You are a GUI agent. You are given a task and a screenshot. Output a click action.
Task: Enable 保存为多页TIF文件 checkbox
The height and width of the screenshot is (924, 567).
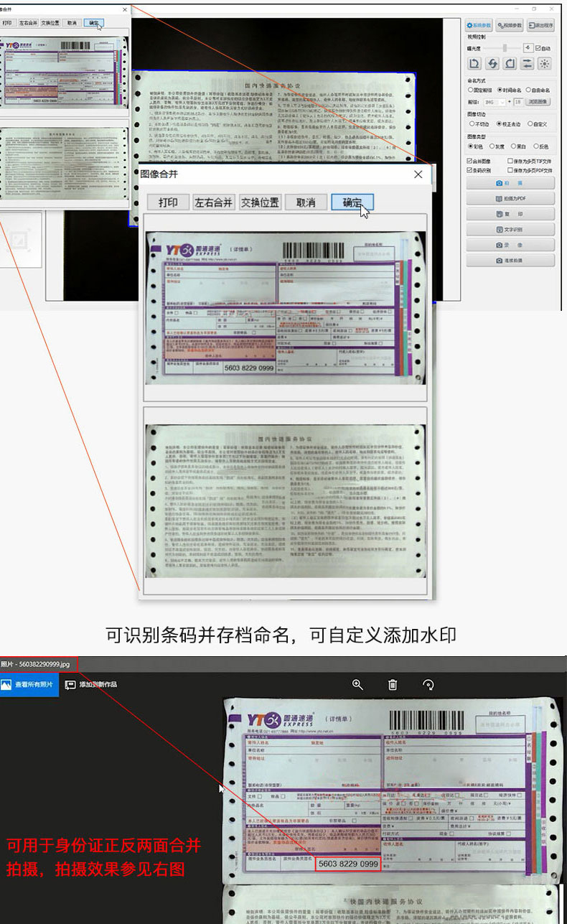point(530,161)
